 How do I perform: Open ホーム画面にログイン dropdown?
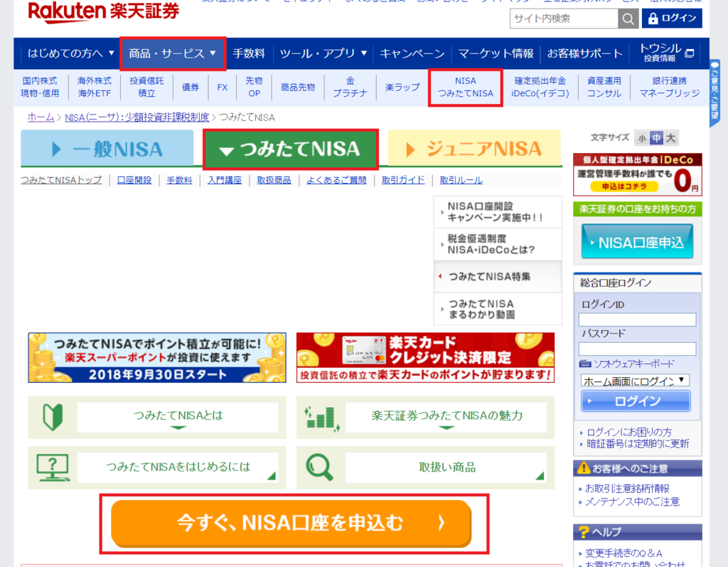pos(635,381)
